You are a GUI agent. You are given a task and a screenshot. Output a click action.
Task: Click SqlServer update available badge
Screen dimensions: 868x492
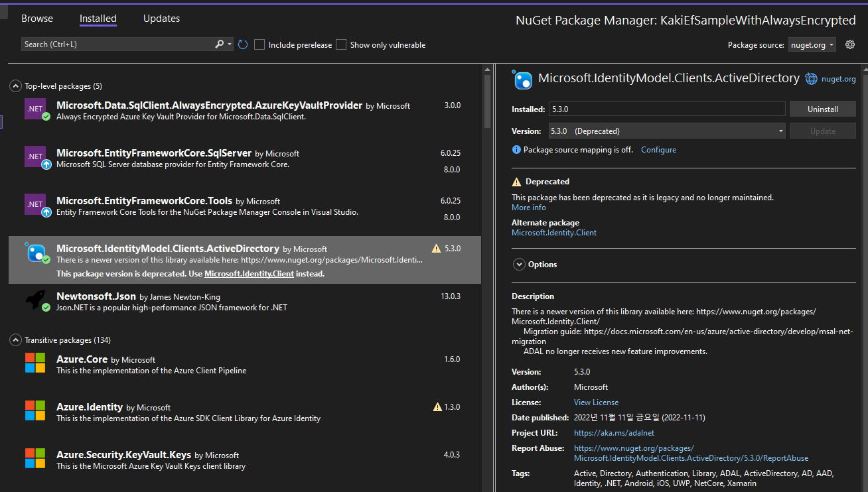46,164
